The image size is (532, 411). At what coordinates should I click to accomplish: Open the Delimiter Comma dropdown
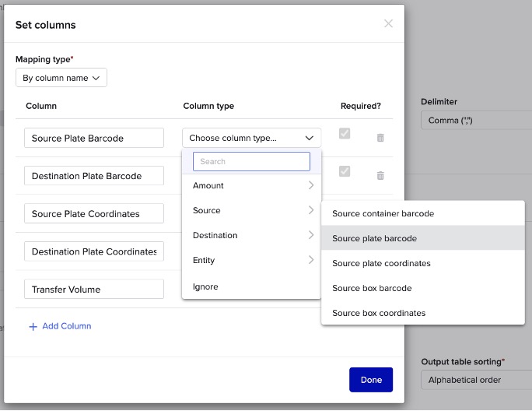coord(476,121)
